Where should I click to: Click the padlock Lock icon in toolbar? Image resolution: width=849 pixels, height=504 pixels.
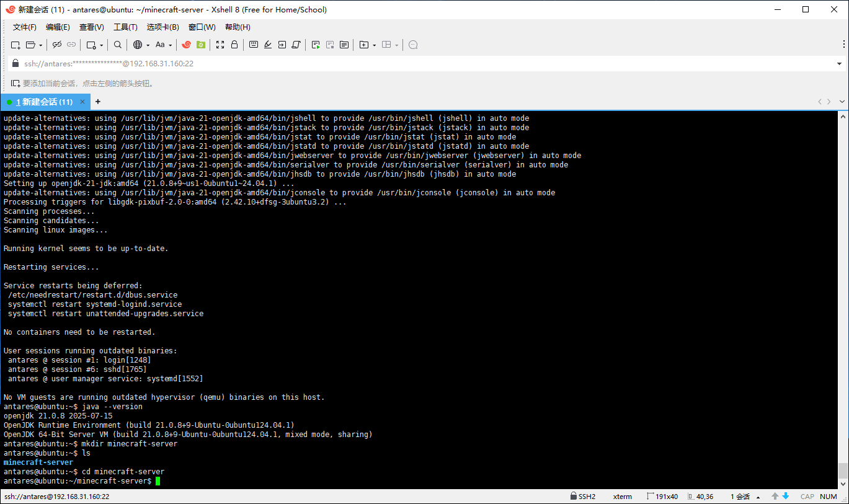point(234,45)
